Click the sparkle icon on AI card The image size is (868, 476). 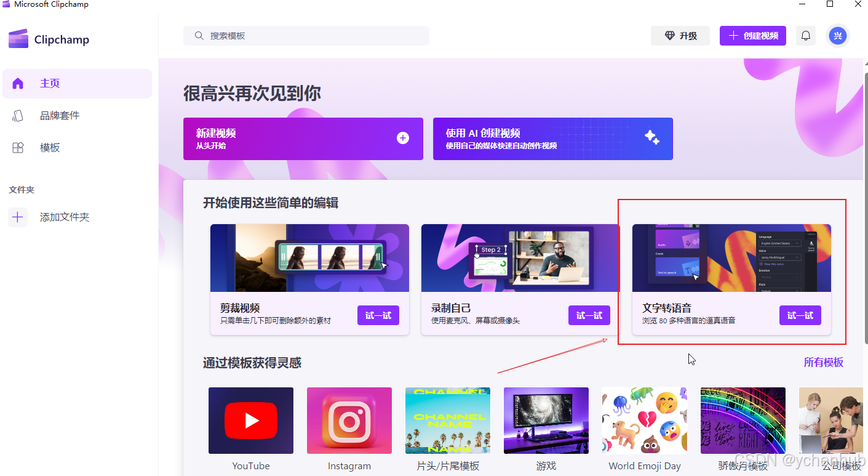(x=652, y=137)
